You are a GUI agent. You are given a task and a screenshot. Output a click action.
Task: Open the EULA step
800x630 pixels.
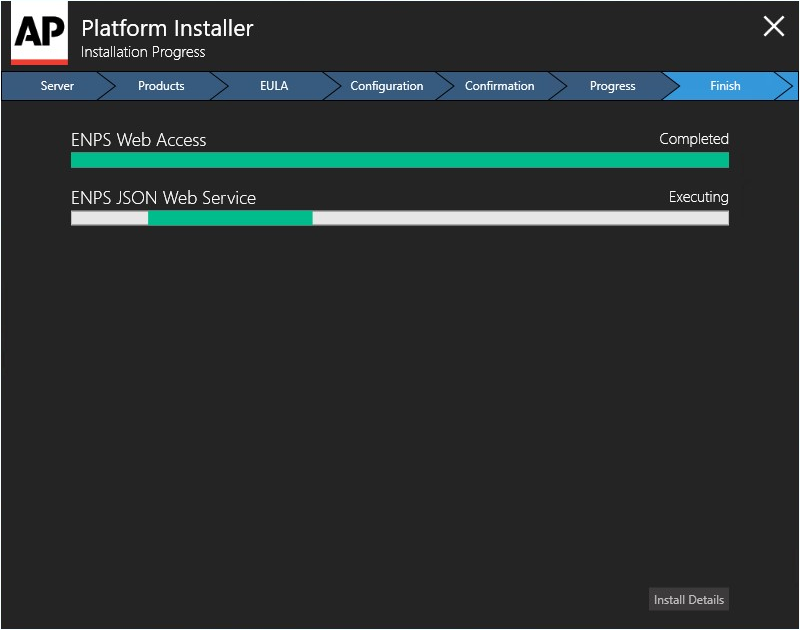pos(274,86)
